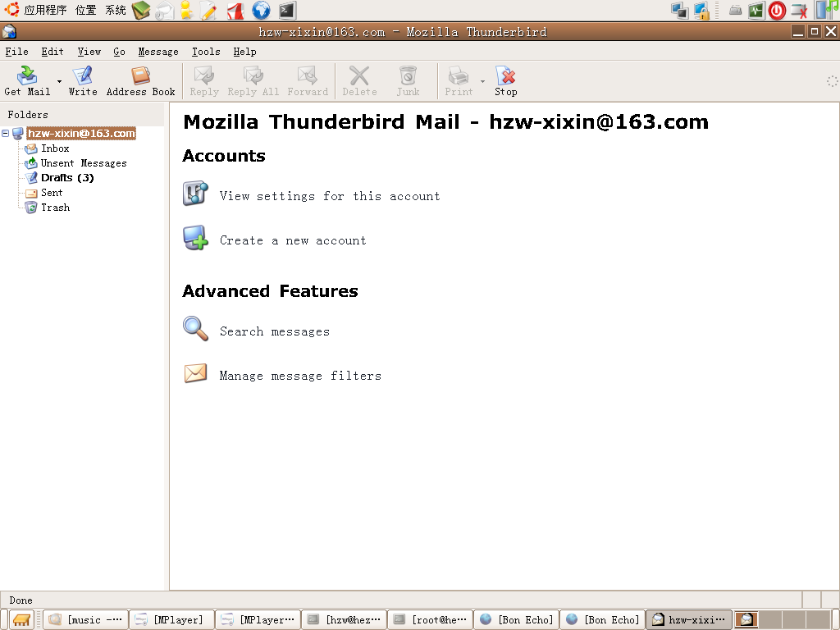Switch to the music taskbar window
Screen dimensions: 840x630
pyautogui.click(x=85, y=620)
